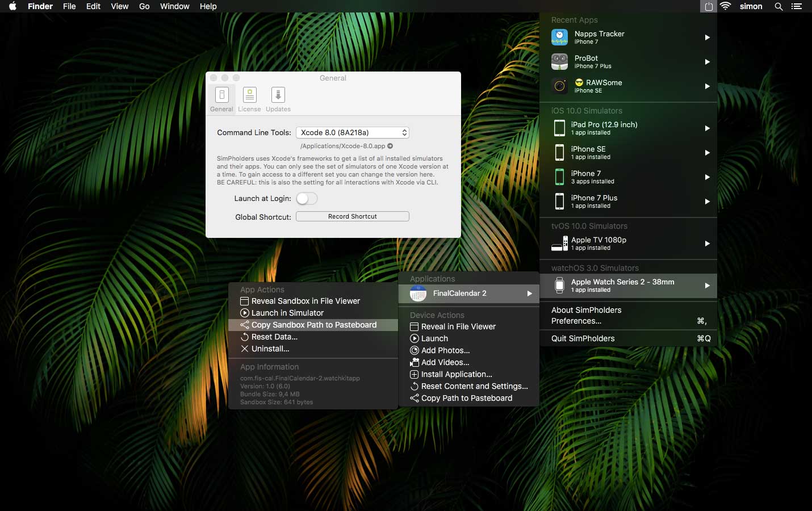Click the Reveal Sandbox in File Viewer icon
812x511 pixels.
coord(245,301)
